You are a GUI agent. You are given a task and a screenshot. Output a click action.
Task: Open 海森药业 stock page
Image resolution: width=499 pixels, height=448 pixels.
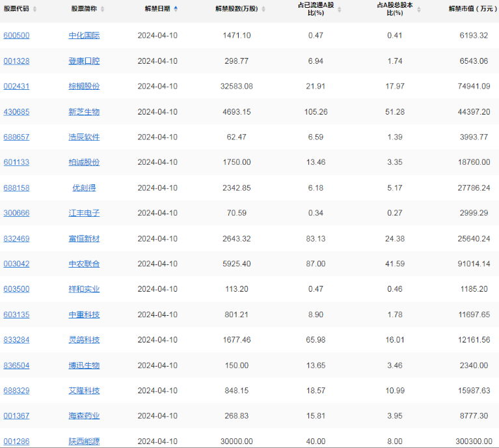click(84, 416)
